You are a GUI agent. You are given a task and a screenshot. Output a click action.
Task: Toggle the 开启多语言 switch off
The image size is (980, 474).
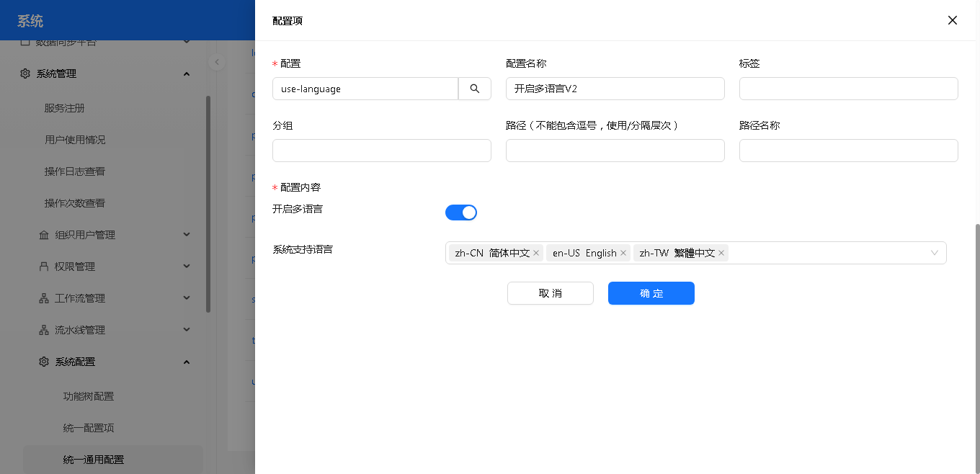(x=461, y=213)
